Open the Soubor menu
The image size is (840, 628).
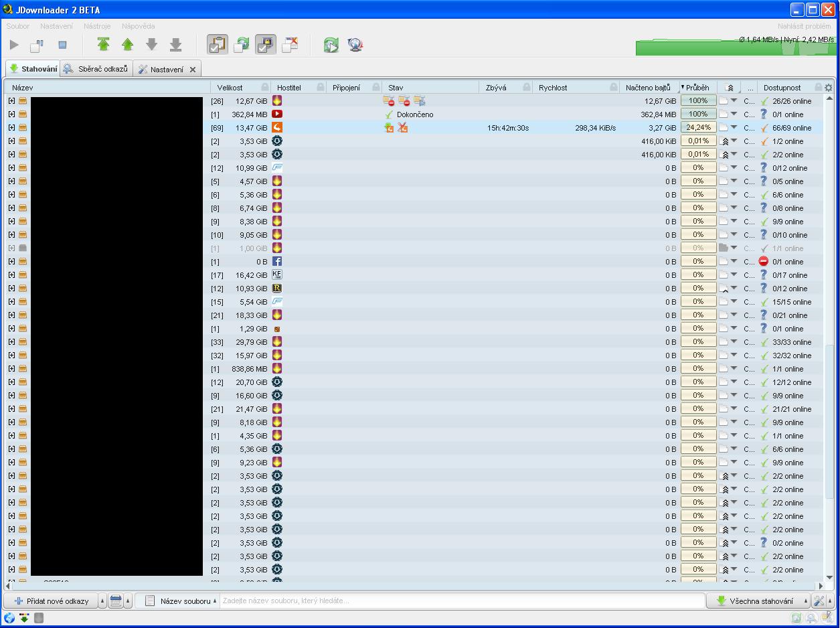click(x=18, y=26)
